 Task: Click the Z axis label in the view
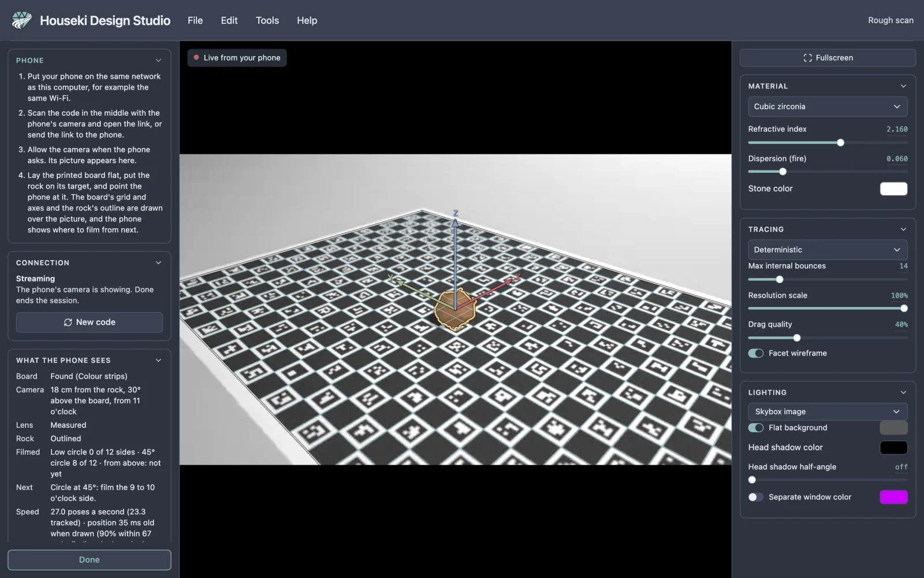(456, 213)
